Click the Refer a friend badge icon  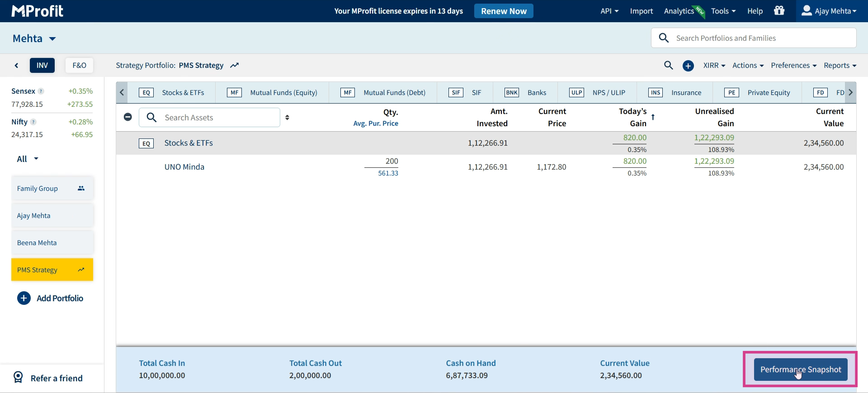click(18, 377)
